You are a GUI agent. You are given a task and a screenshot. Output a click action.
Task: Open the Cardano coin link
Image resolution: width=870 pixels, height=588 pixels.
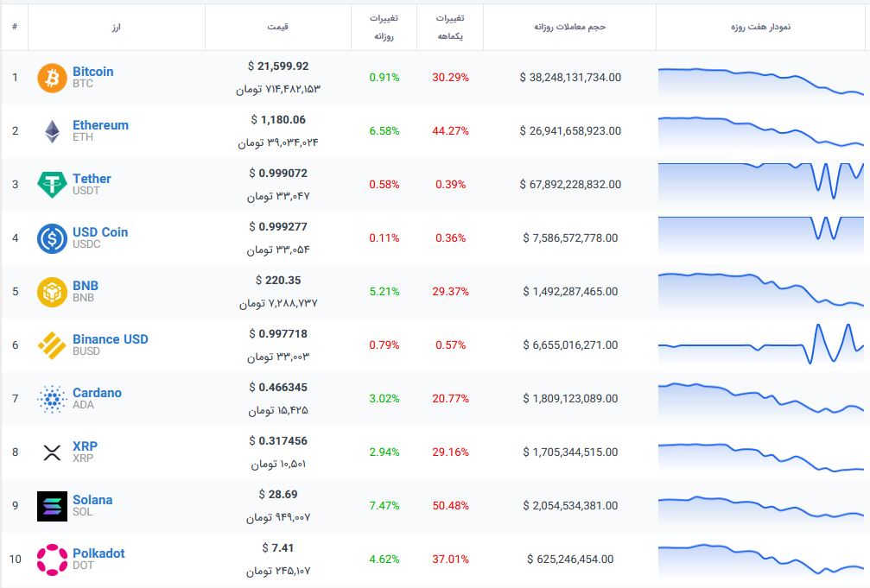97,393
